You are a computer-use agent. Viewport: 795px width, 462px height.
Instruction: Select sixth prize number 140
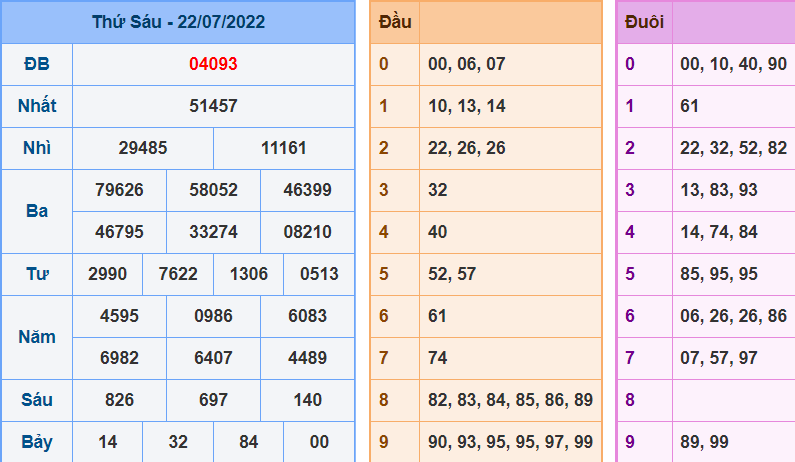point(307,401)
